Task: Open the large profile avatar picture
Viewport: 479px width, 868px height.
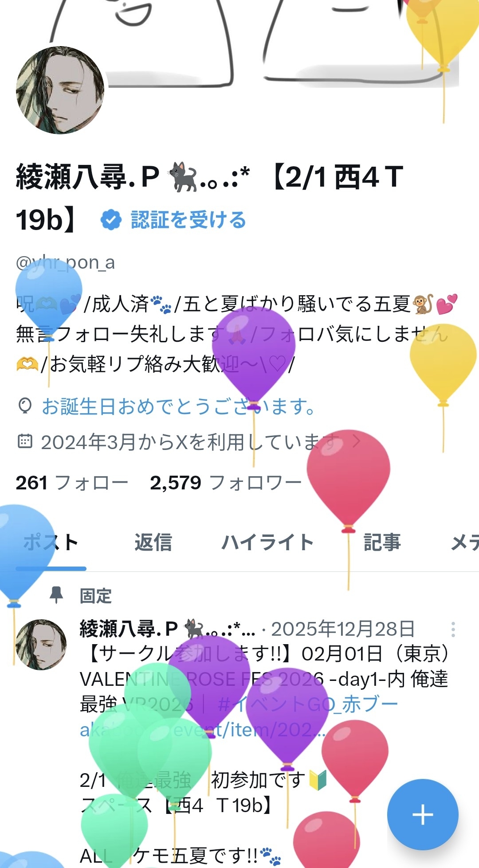Action: coord(60,90)
